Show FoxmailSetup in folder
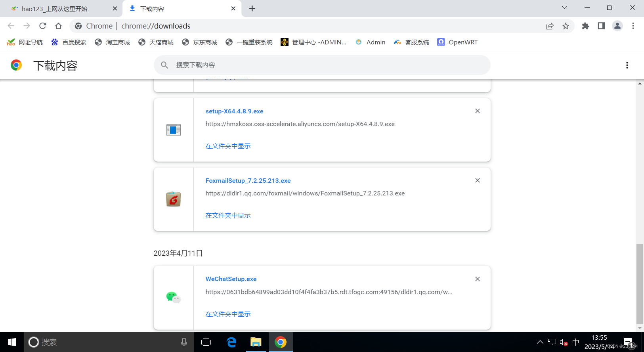This screenshot has width=644, height=352. 228,216
